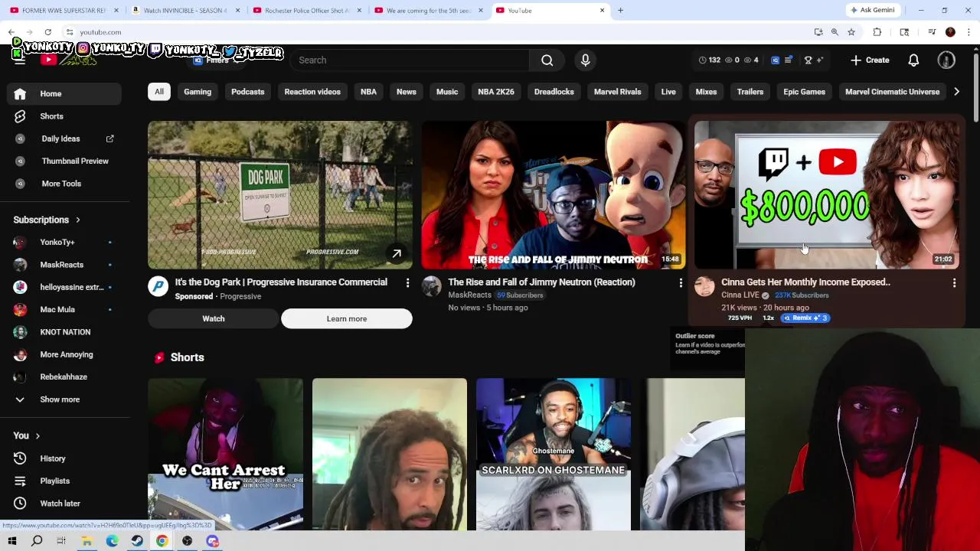Screen dimensions: 980x551
Task: Click the search magnifier button
Action: [547, 60]
